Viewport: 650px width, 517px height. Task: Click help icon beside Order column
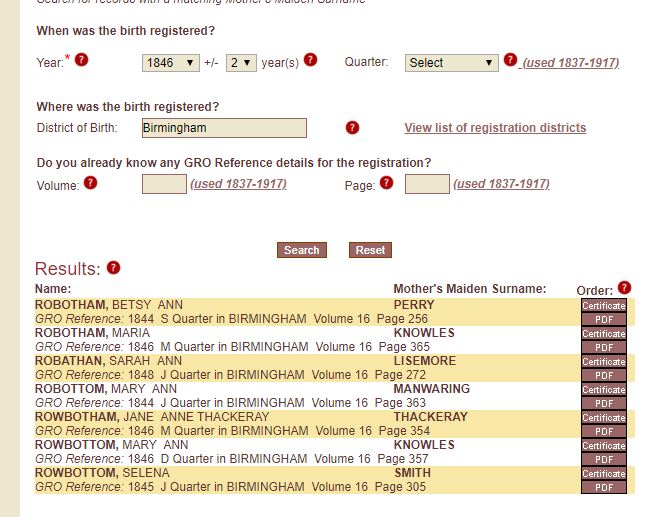(x=624, y=287)
